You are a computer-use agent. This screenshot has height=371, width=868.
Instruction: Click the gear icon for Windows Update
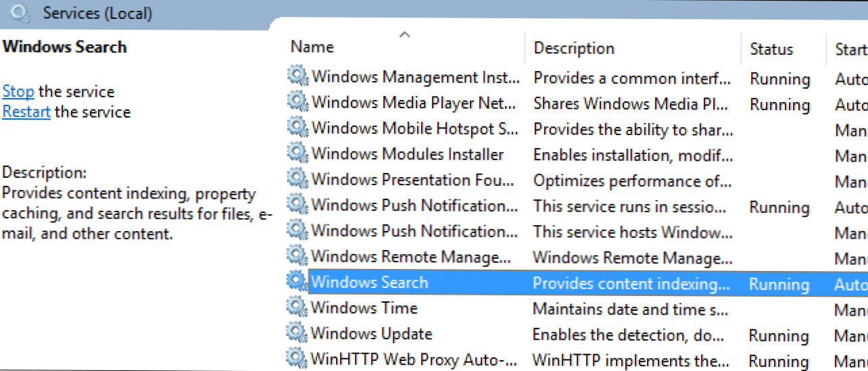point(297,332)
